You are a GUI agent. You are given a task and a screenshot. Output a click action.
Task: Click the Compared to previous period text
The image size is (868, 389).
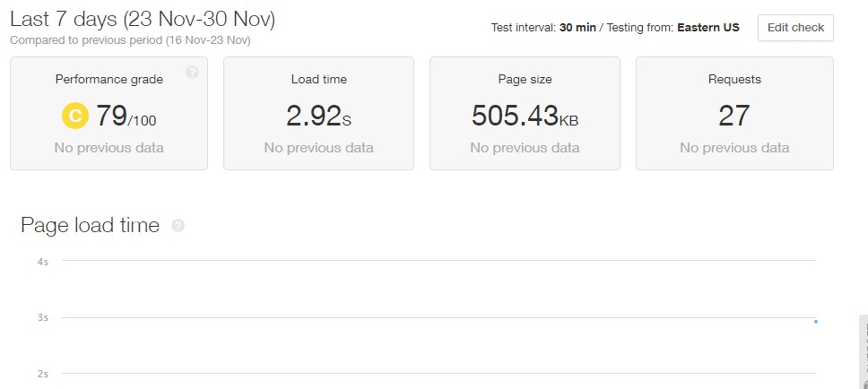coord(130,40)
